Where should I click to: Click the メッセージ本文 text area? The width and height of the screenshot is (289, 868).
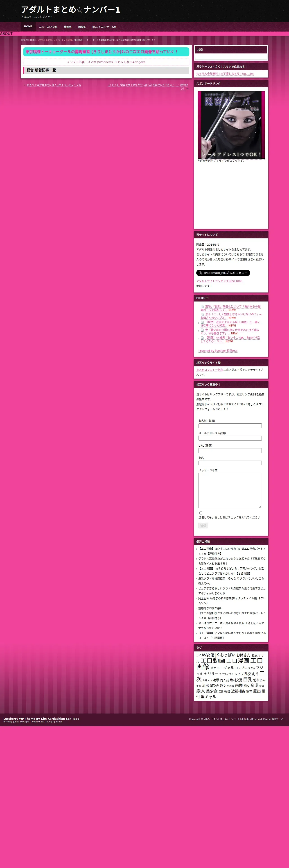pos(230,491)
